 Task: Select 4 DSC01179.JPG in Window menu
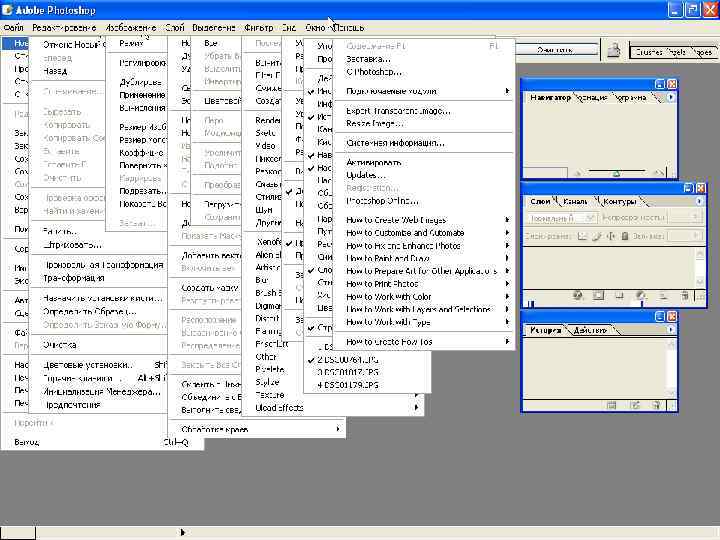[x=366, y=385]
